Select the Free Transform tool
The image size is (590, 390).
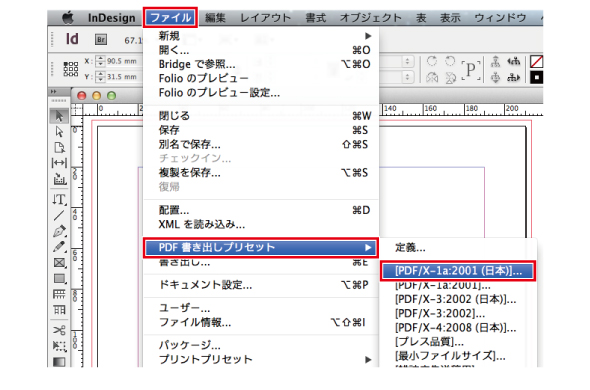point(59,346)
